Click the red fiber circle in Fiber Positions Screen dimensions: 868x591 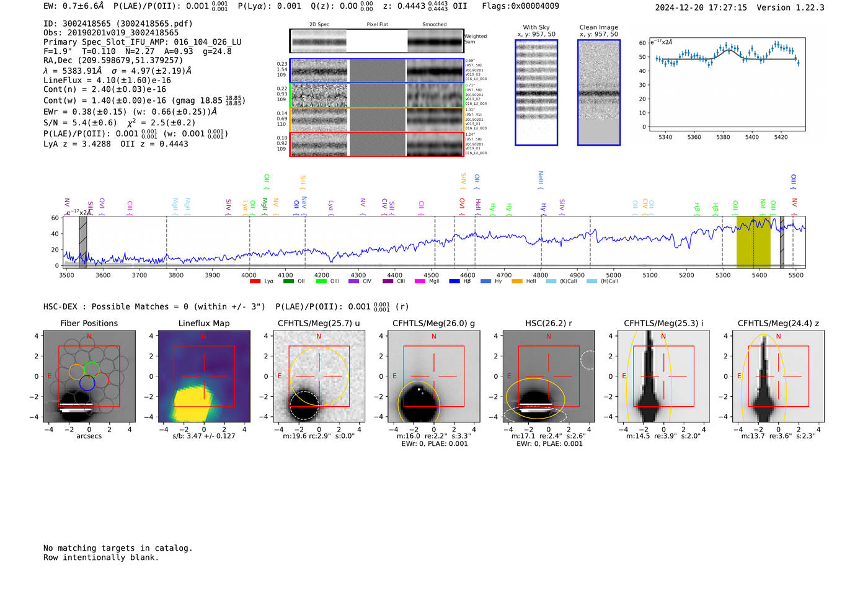point(101,380)
